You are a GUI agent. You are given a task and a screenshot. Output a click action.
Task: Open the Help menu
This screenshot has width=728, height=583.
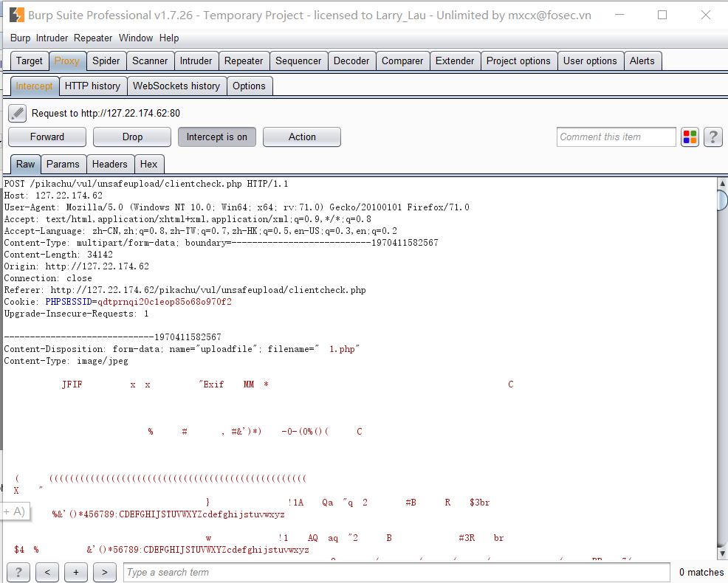tap(169, 38)
